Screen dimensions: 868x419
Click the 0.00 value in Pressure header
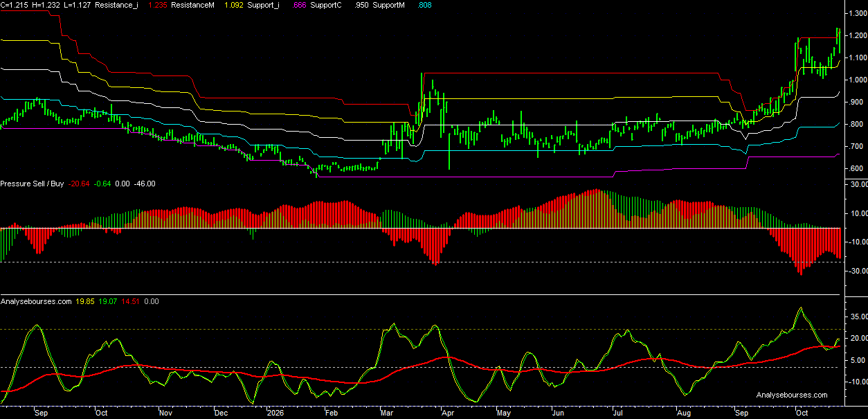coord(123,184)
